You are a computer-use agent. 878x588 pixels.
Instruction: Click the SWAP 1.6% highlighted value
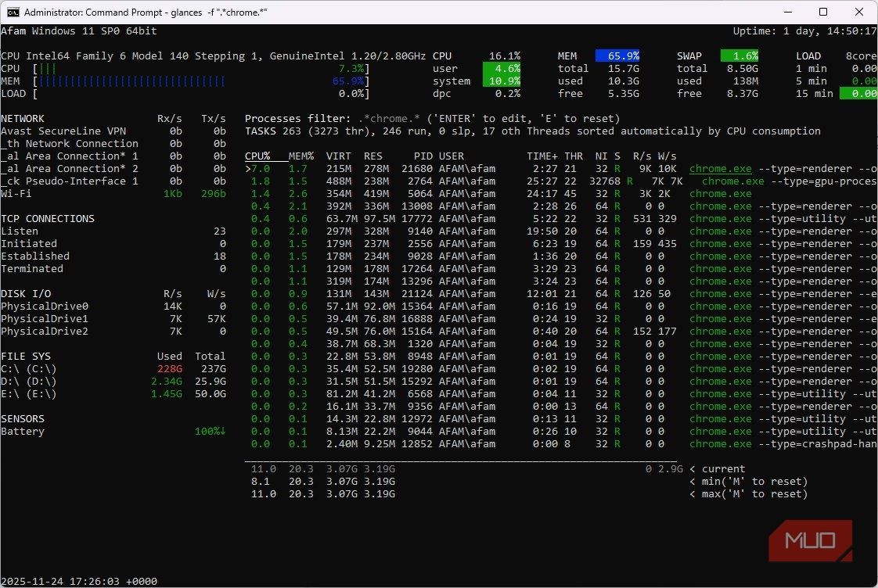pyautogui.click(x=739, y=56)
